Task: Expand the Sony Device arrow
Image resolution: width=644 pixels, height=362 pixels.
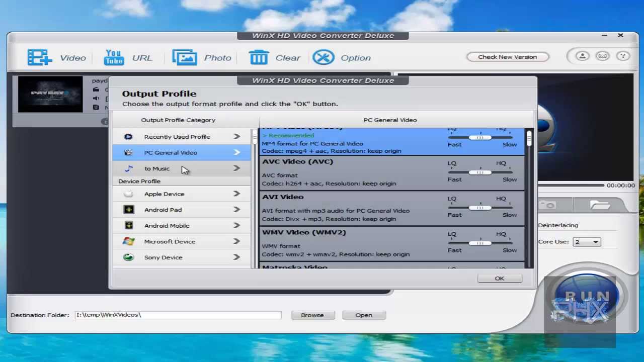Action: point(236,257)
